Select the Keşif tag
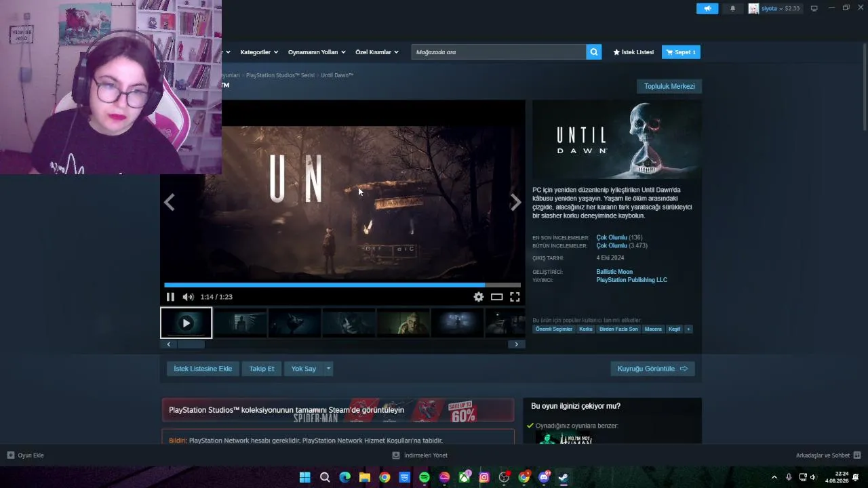 coord(674,329)
